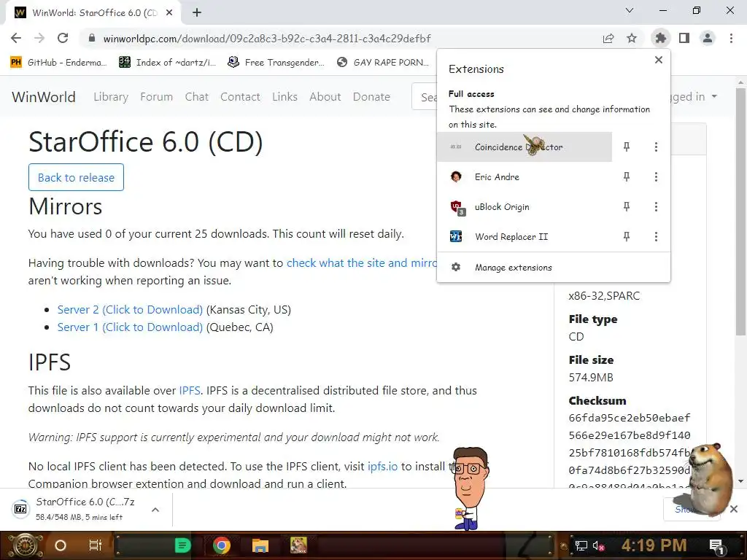Image resolution: width=747 pixels, height=560 pixels.
Task: Open Manage extensions
Action: tap(553, 268)
